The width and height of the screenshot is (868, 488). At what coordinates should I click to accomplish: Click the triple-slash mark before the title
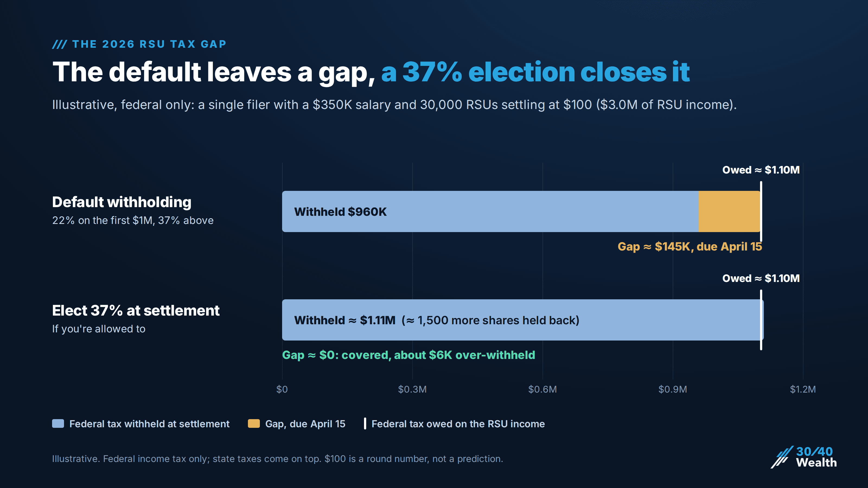coord(60,44)
